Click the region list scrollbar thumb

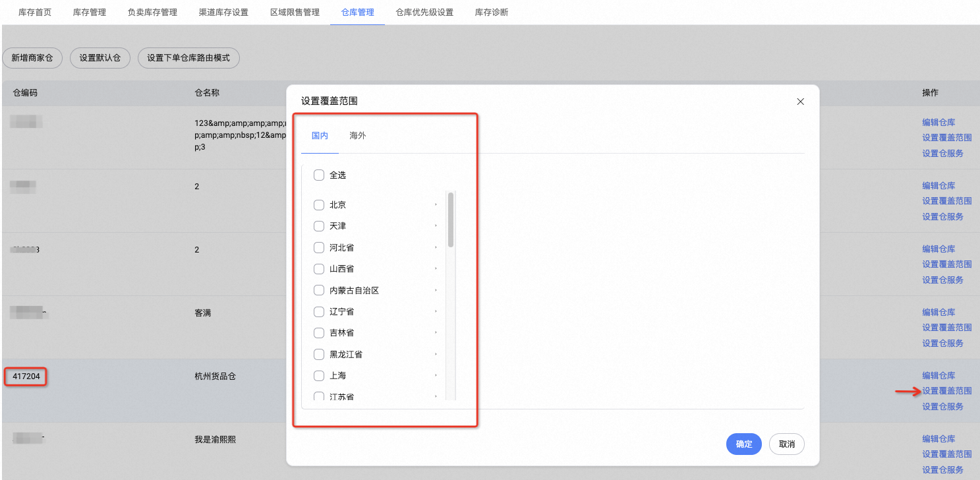tap(451, 220)
